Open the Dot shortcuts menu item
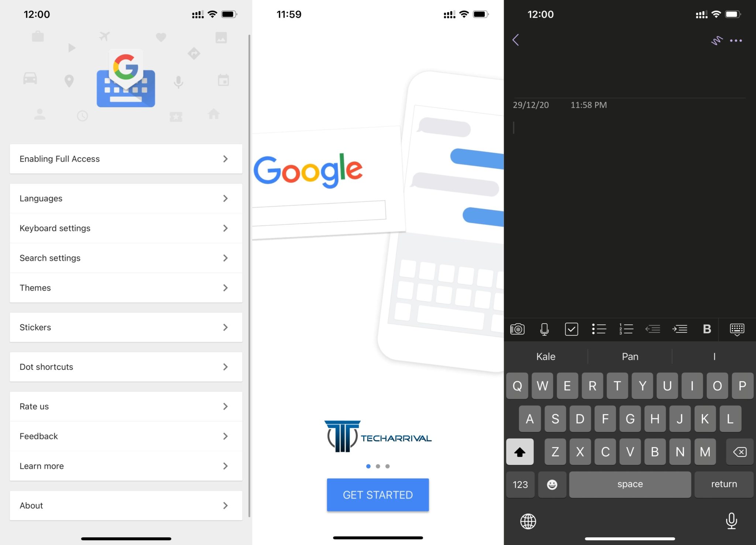 coord(126,367)
